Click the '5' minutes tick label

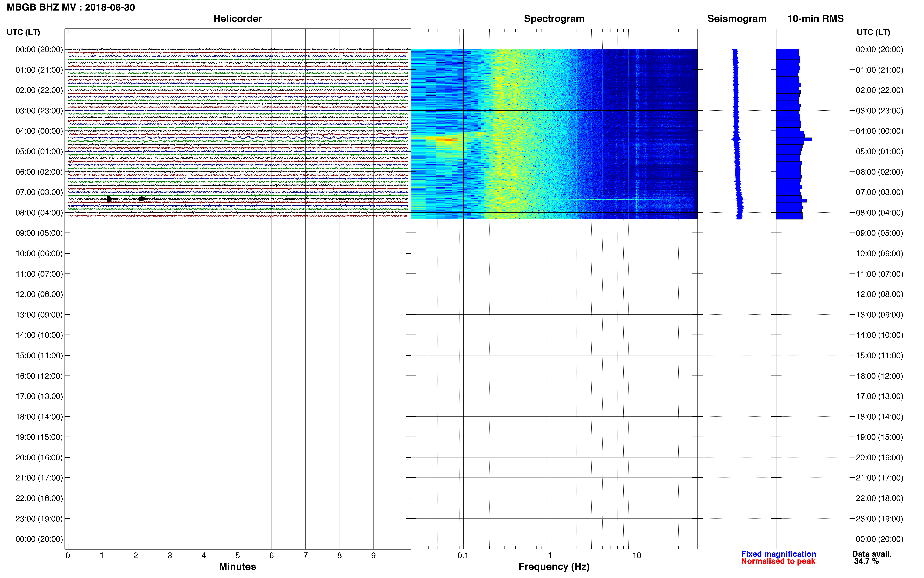coord(238,555)
